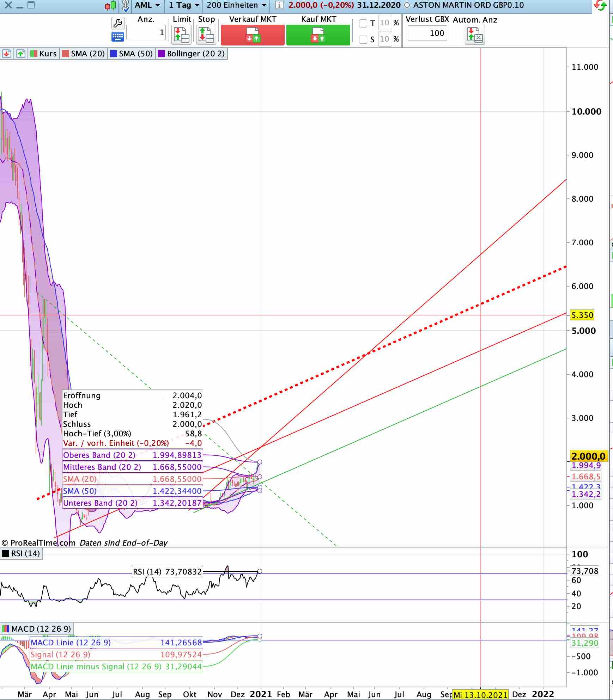
Task: Select the SMA (20) indicator tab
Action: pyautogui.click(x=84, y=54)
